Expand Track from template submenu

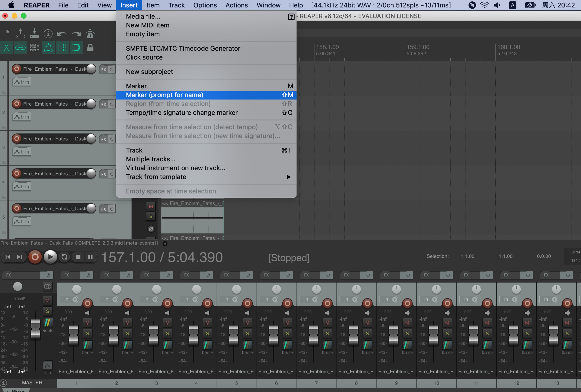tap(206, 177)
